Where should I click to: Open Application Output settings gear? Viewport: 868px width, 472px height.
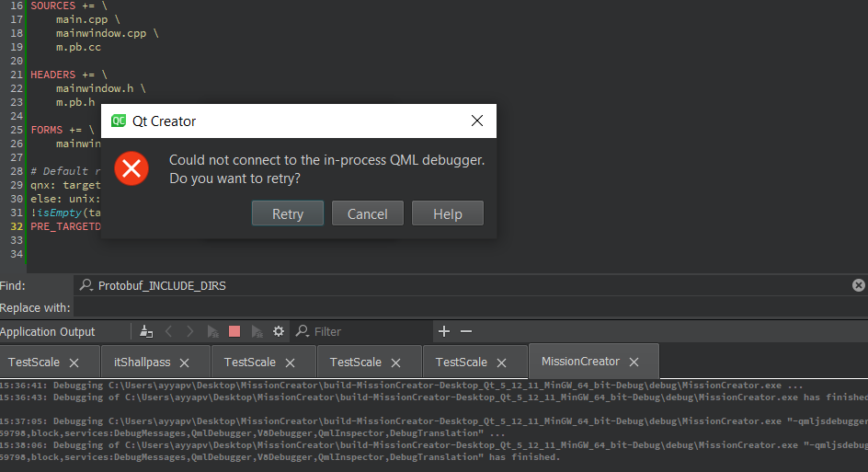pyautogui.click(x=279, y=331)
